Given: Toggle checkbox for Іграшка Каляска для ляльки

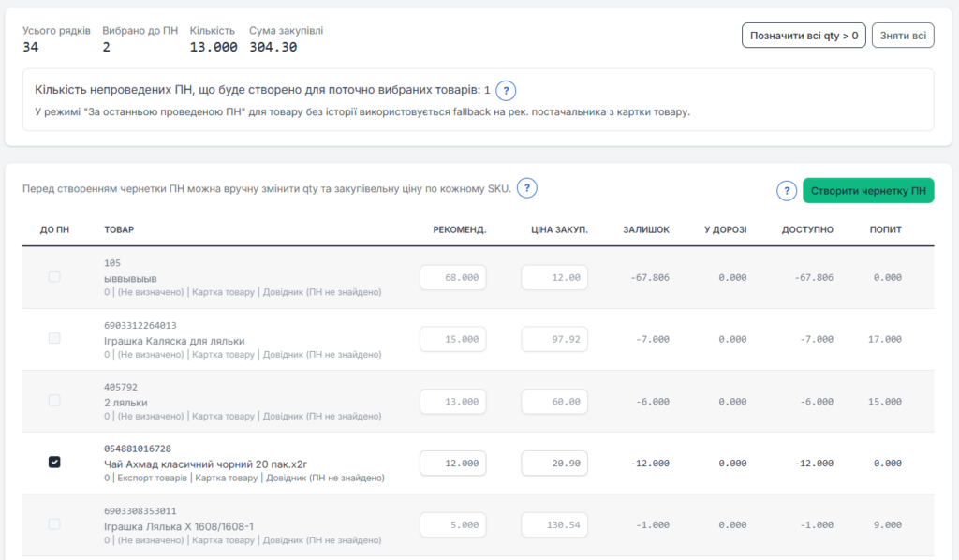Looking at the screenshot, I should tap(54, 338).
